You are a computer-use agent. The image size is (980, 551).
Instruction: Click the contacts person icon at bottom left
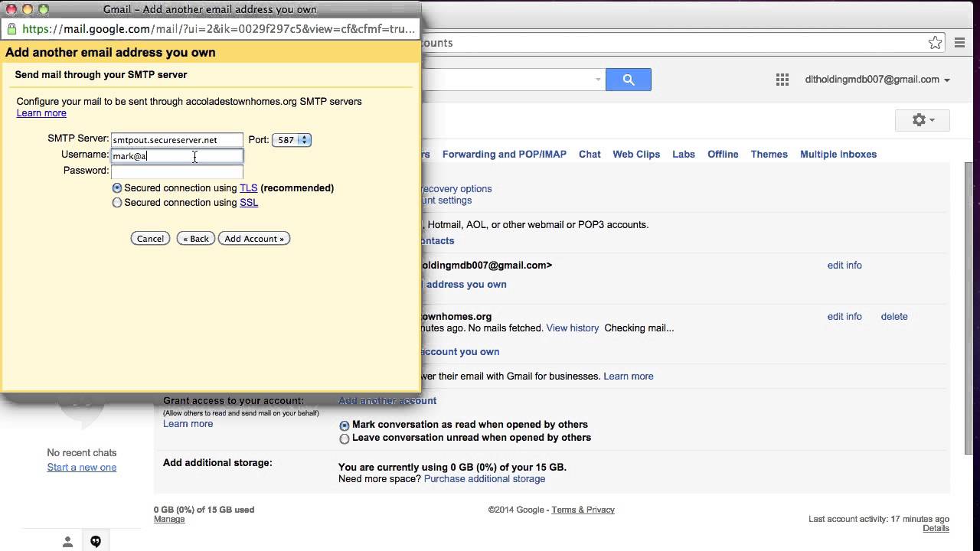[67, 542]
